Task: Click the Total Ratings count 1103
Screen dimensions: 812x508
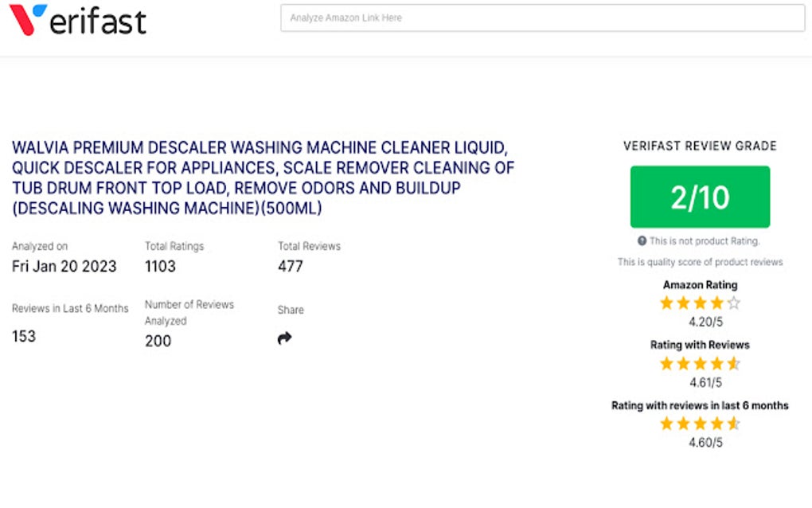Action: pyautogui.click(x=159, y=267)
